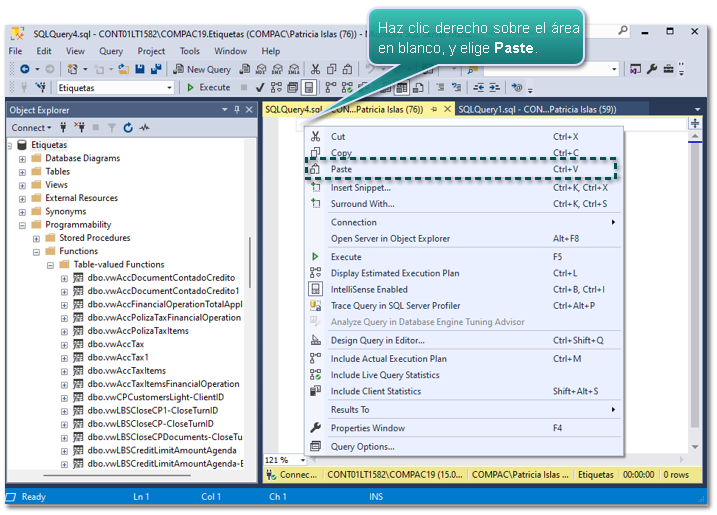The height and width of the screenshot is (515, 717).
Task: Click Display Estimated Execution Plan toolbar icon
Action: pos(276,87)
